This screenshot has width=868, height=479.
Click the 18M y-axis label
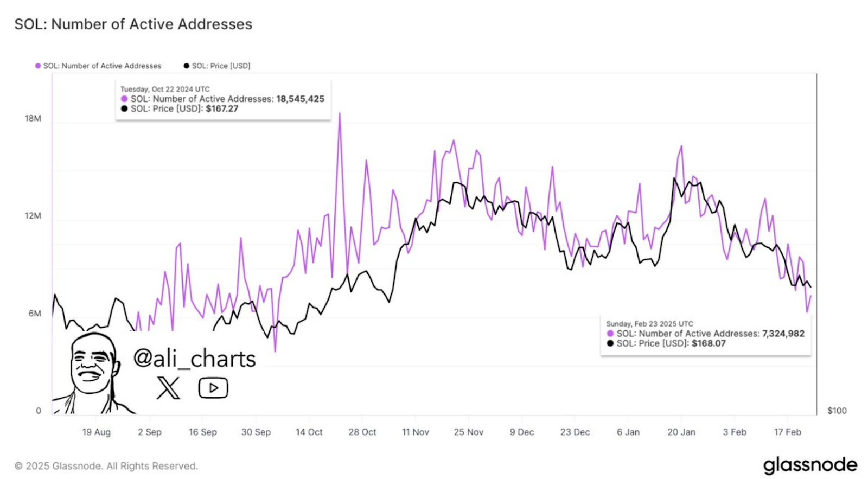33,118
